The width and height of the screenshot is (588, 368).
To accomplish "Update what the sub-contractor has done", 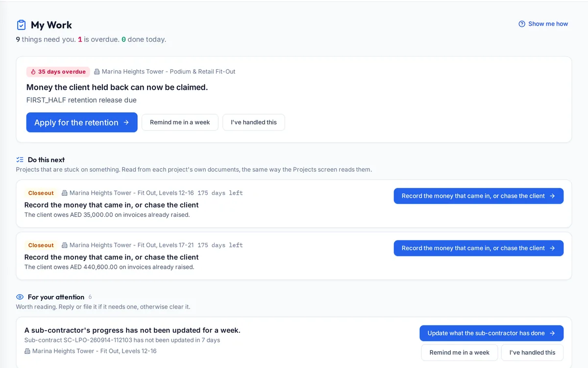I will pos(491,333).
